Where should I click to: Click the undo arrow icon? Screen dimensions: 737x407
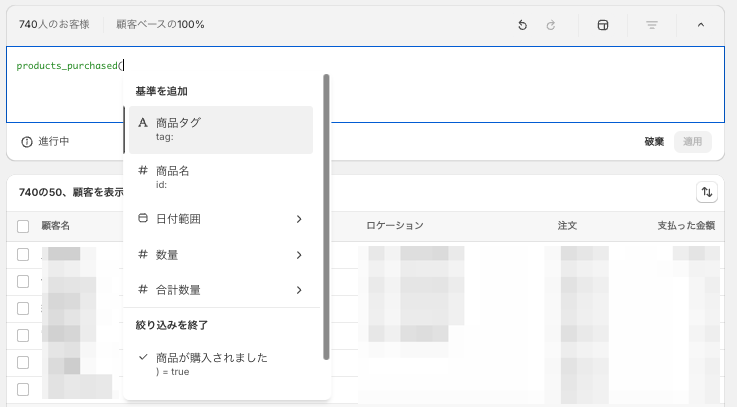(522, 24)
